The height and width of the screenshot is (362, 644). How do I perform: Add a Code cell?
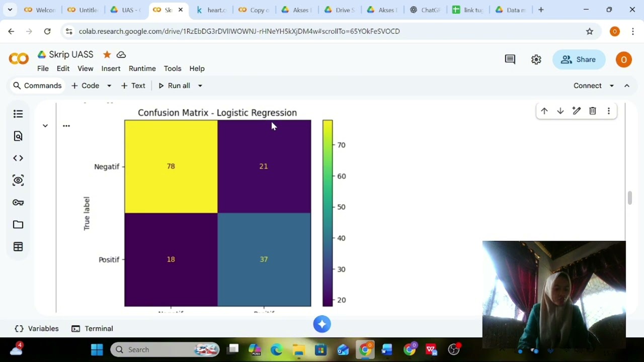tap(85, 86)
